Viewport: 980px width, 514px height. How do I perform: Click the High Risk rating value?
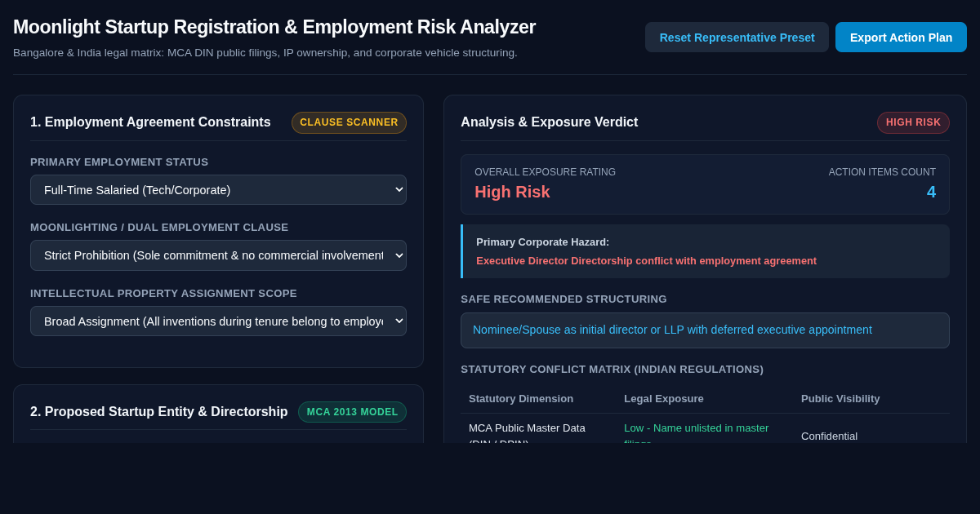click(x=512, y=192)
